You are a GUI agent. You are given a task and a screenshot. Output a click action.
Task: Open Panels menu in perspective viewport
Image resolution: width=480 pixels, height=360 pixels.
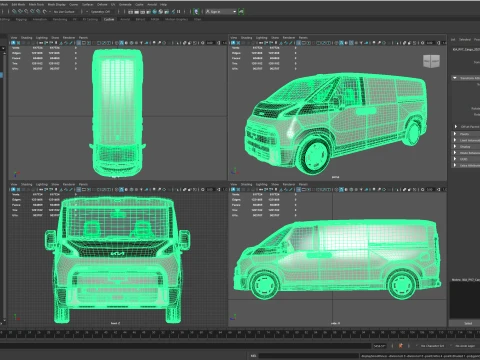tap(303, 37)
